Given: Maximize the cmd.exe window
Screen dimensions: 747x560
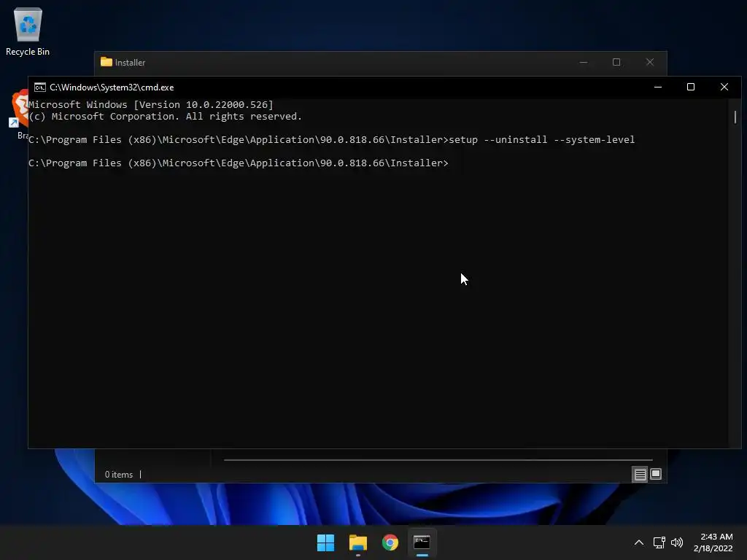Looking at the screenshot, I should (x=691, y=87).
